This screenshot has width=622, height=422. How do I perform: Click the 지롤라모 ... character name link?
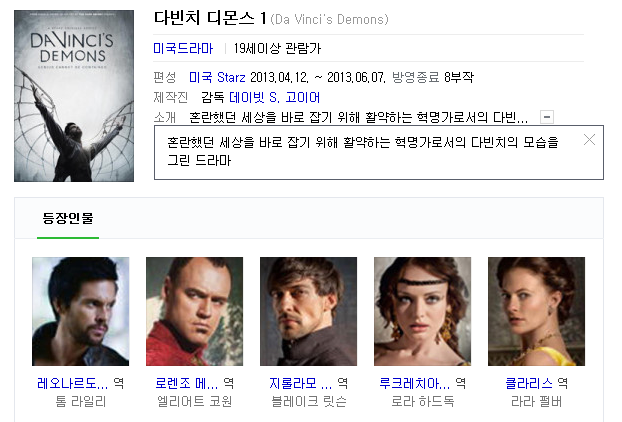click(x=300, y=383)
